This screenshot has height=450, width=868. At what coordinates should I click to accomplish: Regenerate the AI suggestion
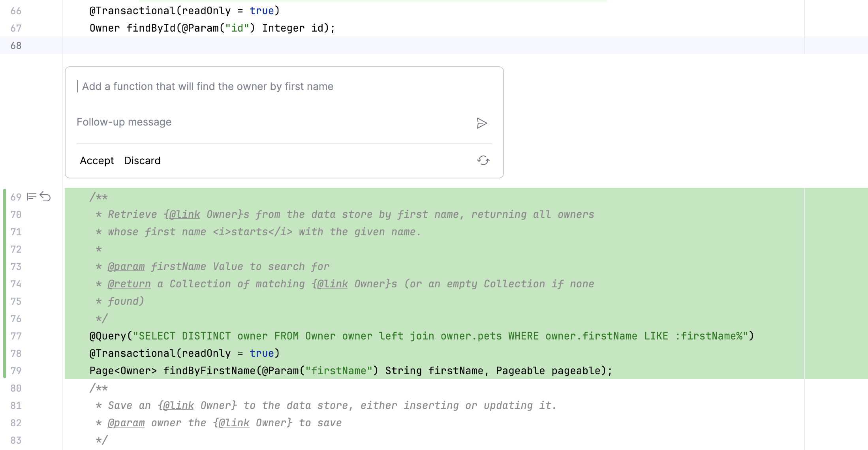(483, 160)
